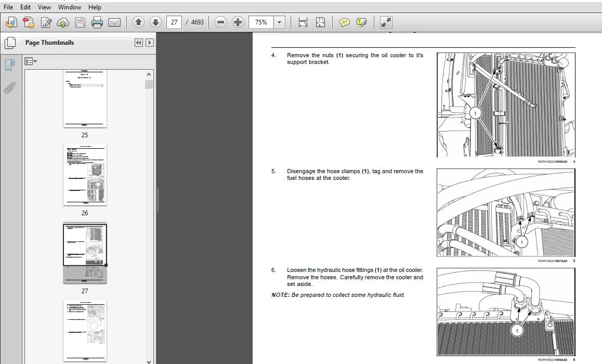This screenshot has height=364, width=602.
Task: Click the Read Mode expand icon
Action: [386, 22]
